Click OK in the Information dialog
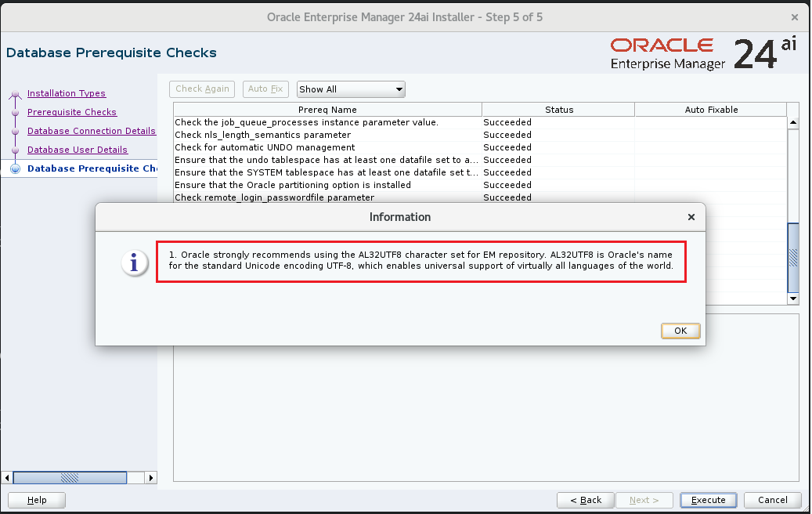 pyautogui.click(x=680, y=331)
